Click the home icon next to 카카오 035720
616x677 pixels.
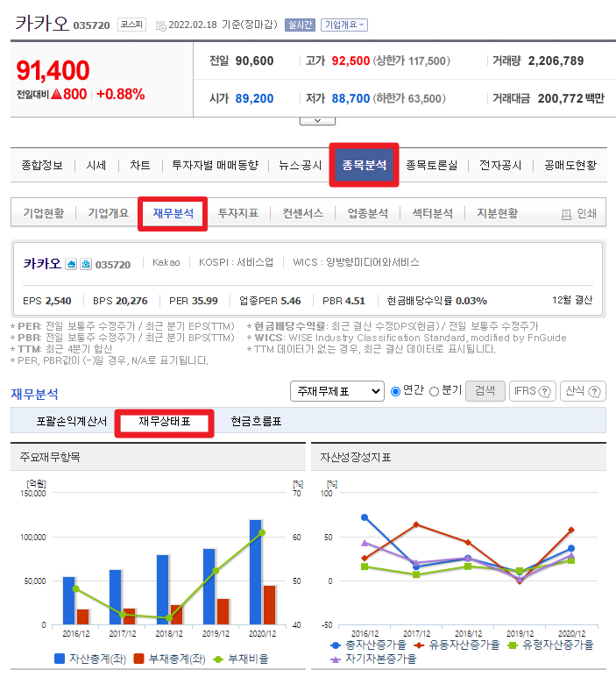(71, 264)
